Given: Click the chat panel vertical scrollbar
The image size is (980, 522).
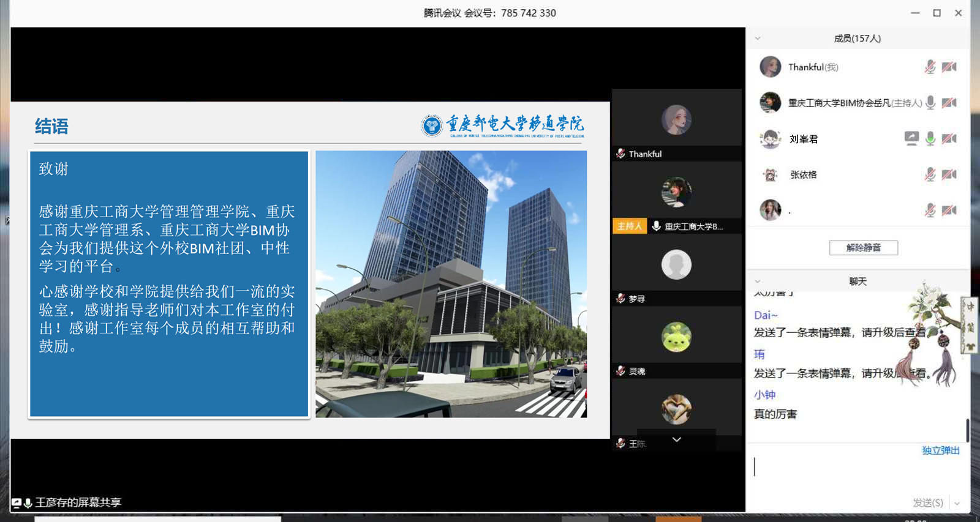Looking at the screenshot, I should click(967, 430).
